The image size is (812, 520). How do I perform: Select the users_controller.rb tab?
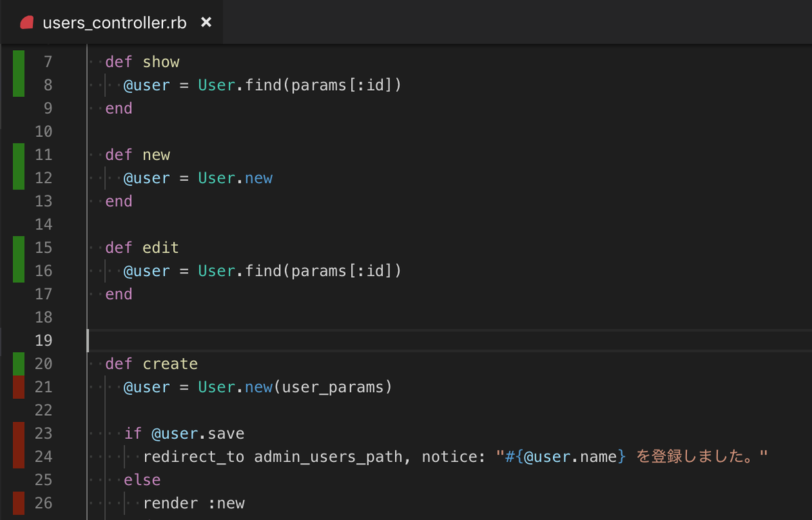tap(112, 22)
